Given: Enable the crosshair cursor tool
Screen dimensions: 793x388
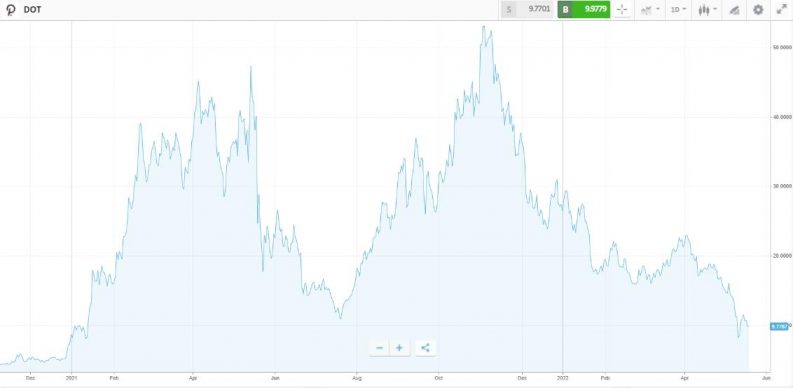Looking at the screenshot, I should point(622,9).
